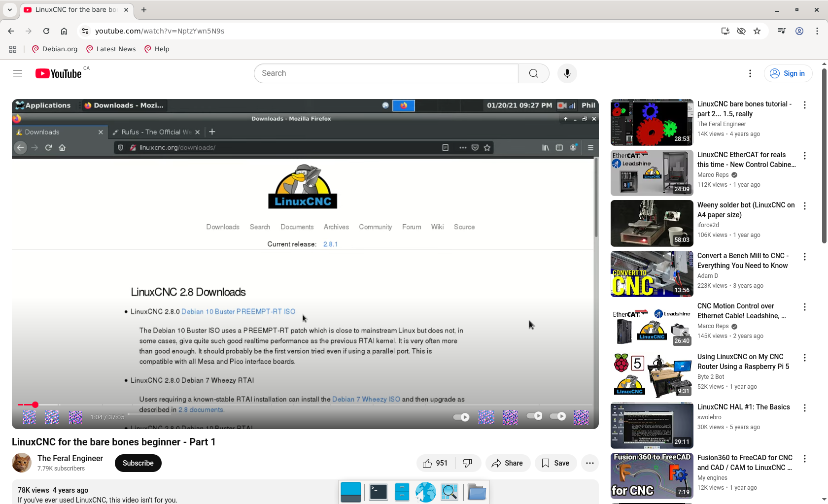The image size is (828, 504).
Task: Open the home folder dock icon
Action: [477, 492]
